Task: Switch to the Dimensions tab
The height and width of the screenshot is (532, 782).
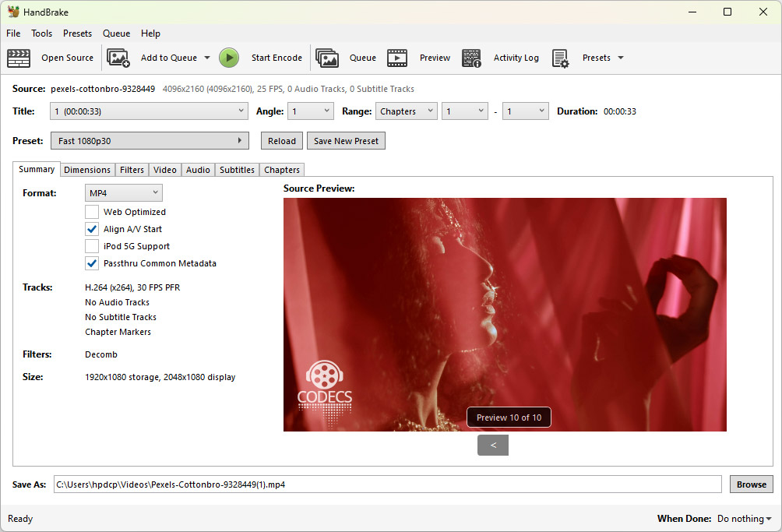Action: pos(87,170)
